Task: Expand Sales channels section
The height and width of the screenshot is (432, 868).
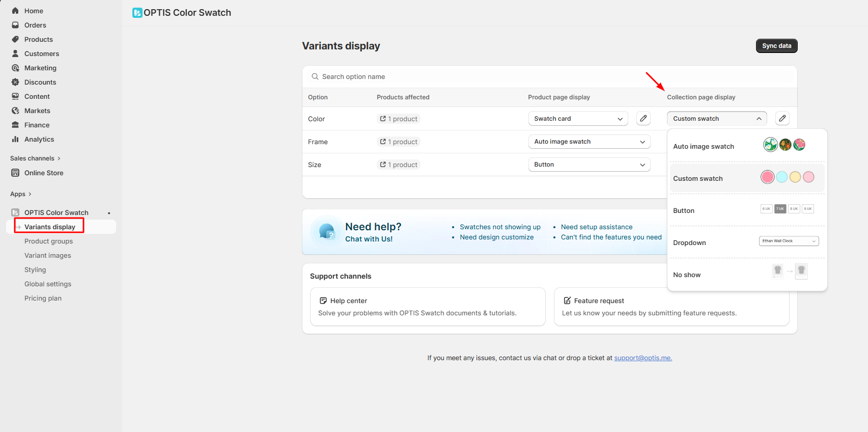Action: 35,158
